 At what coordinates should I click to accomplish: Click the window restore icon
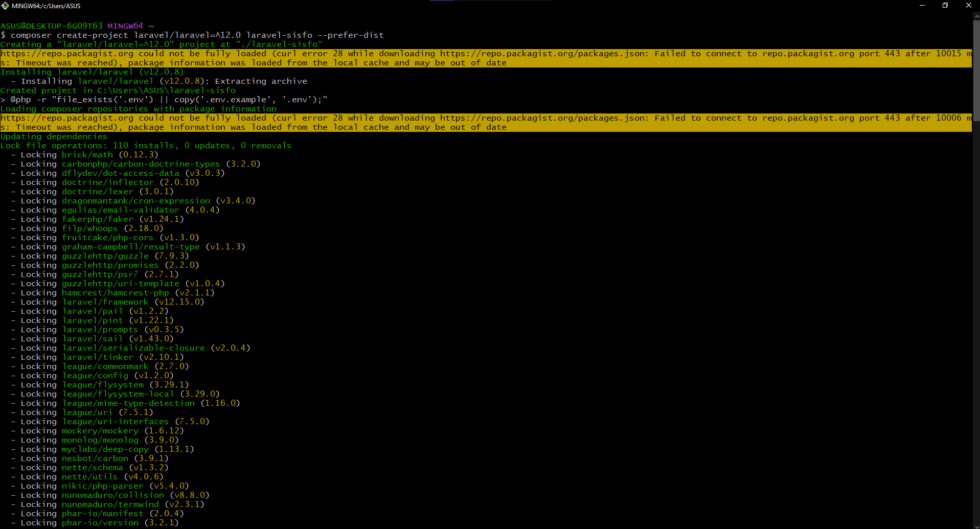tap(945, 6)
